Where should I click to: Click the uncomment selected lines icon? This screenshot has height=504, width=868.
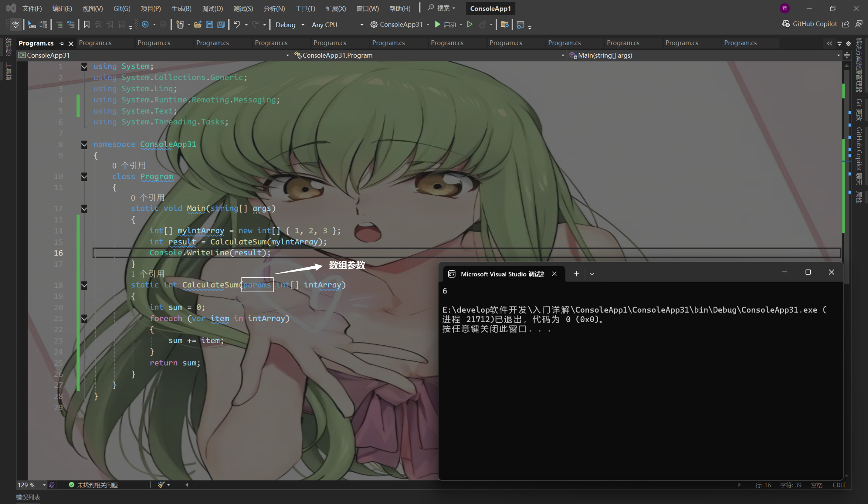70,24
